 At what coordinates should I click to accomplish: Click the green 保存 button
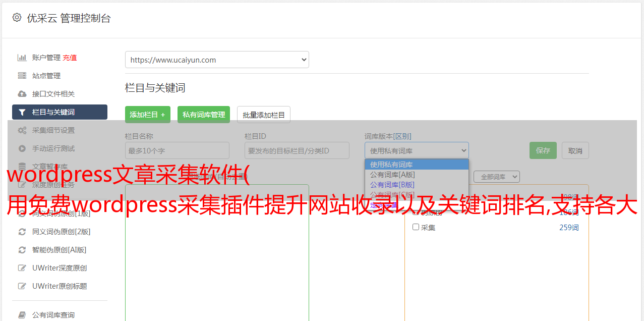coord(543,150)
